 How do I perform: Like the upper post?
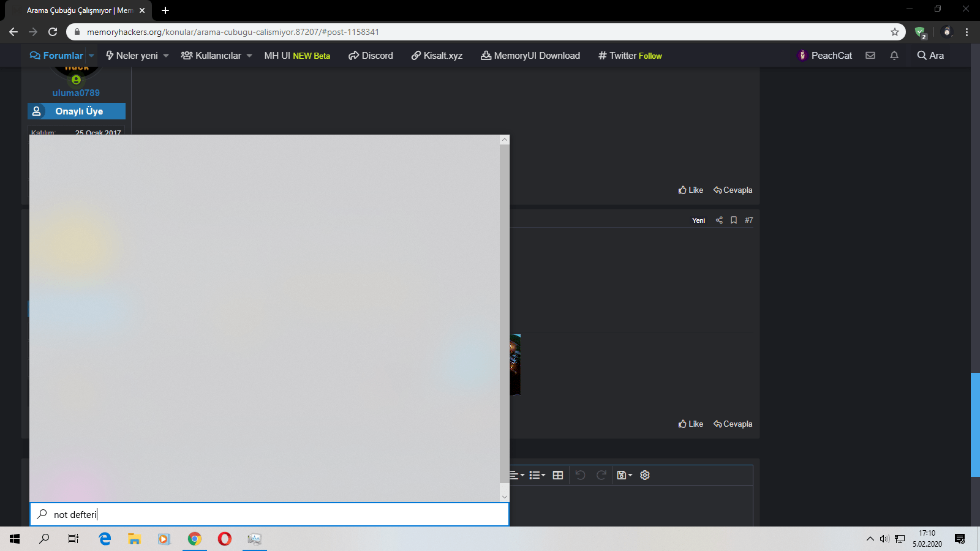(691, 190)
